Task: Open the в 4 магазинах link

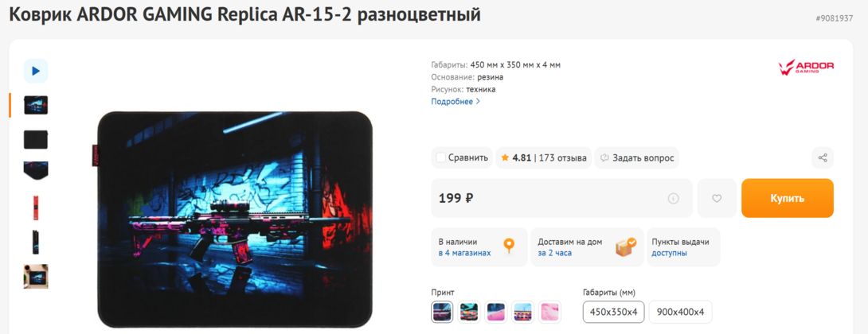Action: click(464, 253)
